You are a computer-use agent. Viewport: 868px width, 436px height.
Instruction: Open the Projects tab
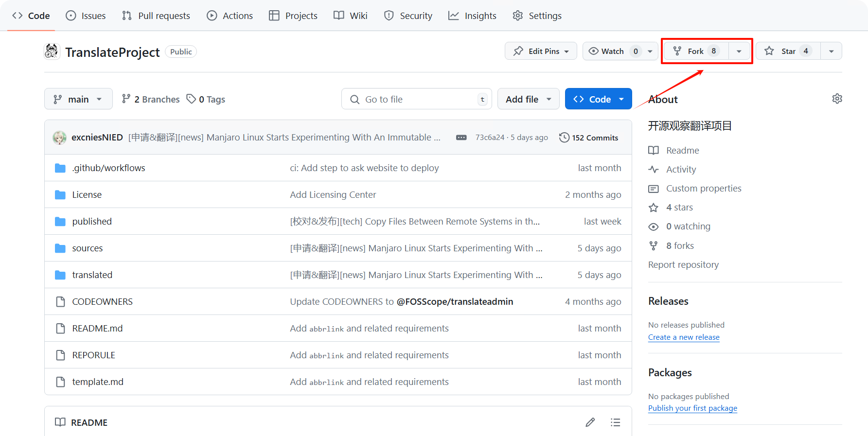[293, 16]
